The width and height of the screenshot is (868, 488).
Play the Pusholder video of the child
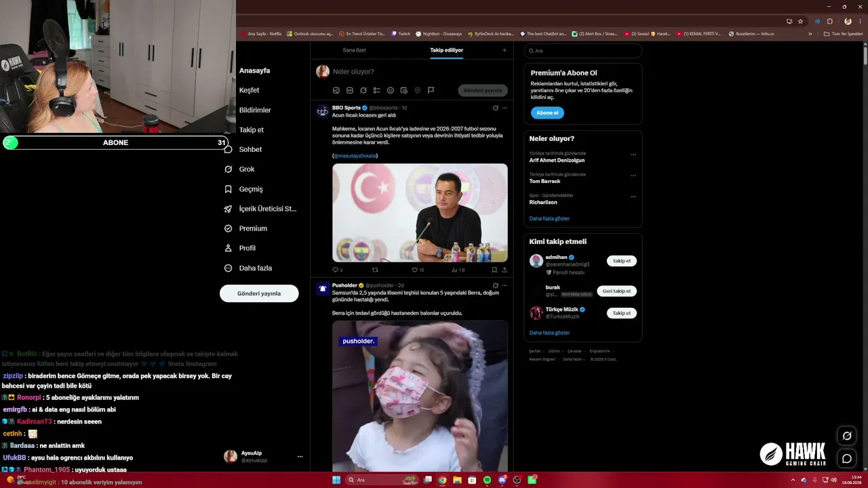coord(420,396)
